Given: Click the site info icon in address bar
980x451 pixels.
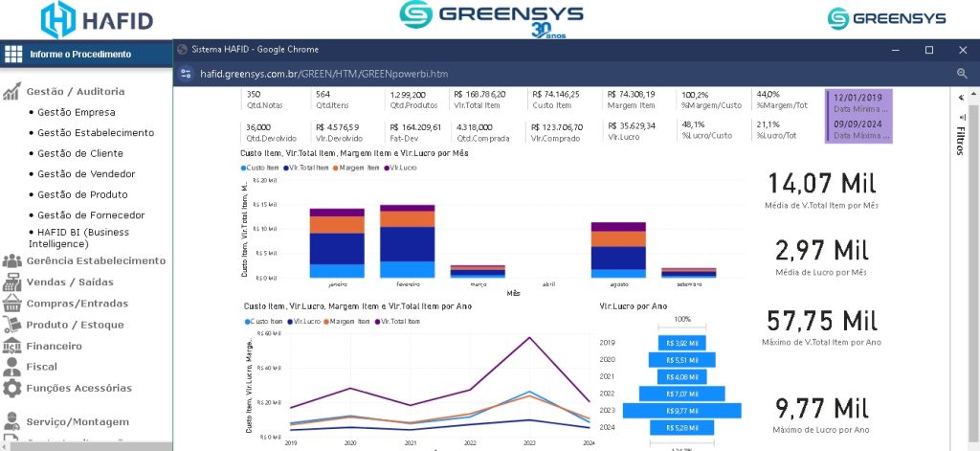Looking at the screenshot, I should click(x=186, y=74).
